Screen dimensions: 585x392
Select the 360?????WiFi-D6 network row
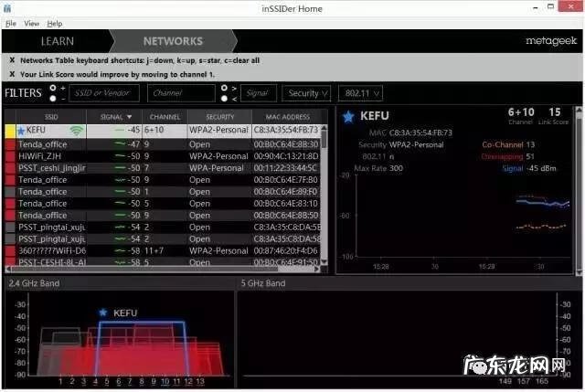pos(163,251)
